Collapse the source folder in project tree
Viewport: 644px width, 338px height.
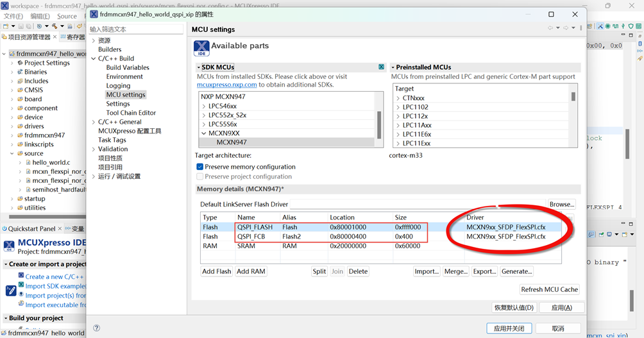click(12, 153)
